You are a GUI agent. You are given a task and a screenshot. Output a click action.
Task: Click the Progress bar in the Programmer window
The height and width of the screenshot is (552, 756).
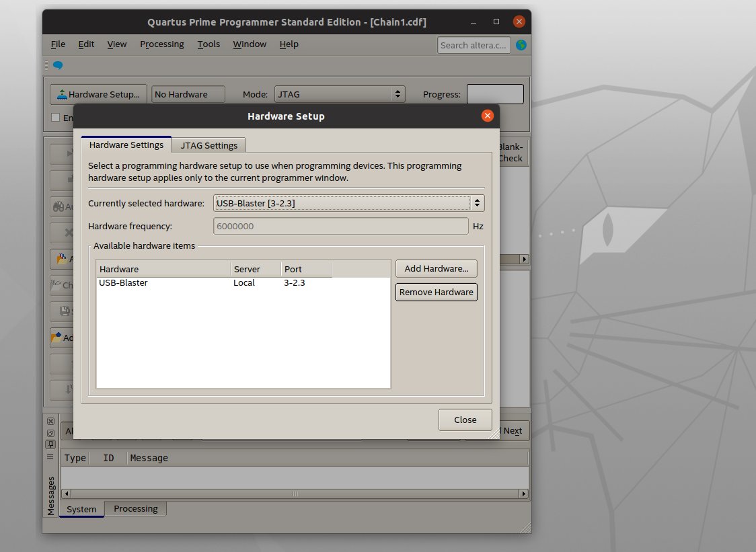click(x=495, y=94)
